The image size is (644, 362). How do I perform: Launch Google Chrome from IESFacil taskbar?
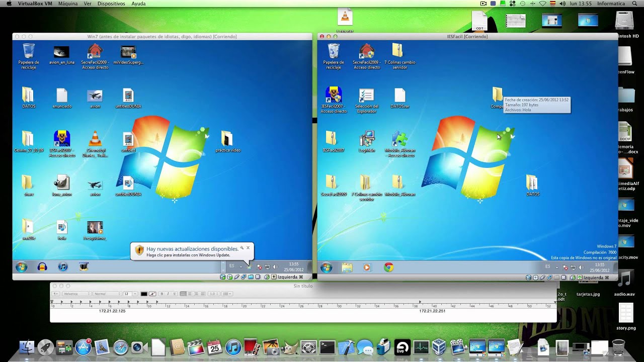[x=388, y=267]
